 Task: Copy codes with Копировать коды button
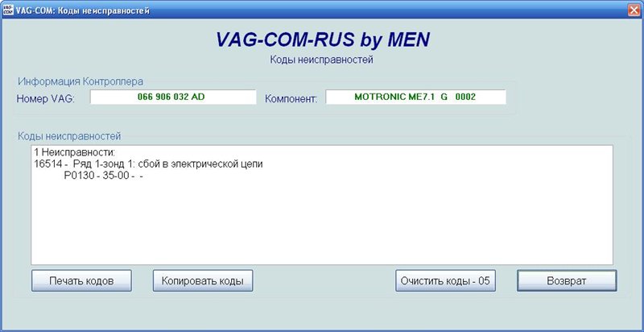point(203,280)
